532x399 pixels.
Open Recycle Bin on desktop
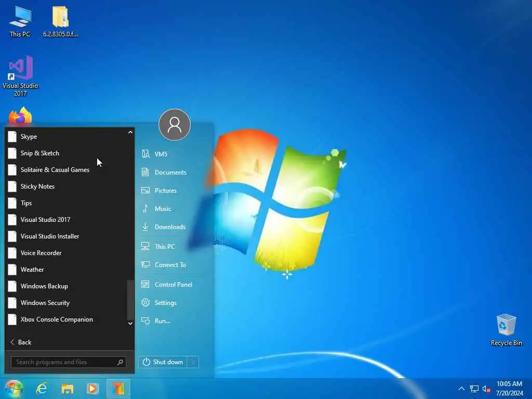506,330
